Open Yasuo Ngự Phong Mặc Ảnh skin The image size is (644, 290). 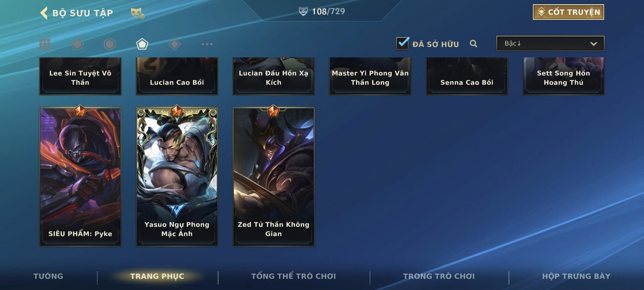point(177,176)
